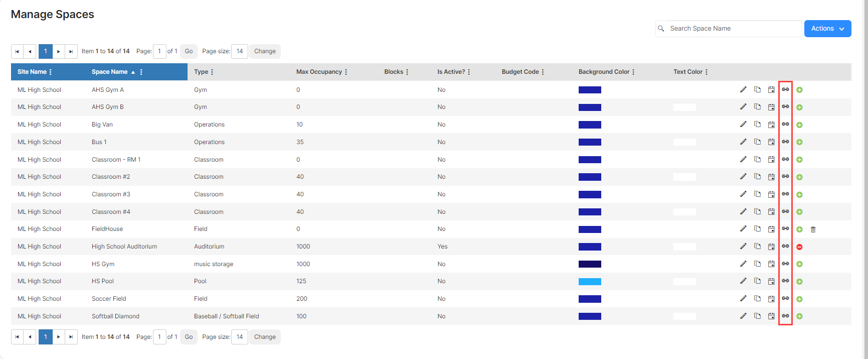
Task: Open the Space Name column options menu
Action: [x=141, y=72]
